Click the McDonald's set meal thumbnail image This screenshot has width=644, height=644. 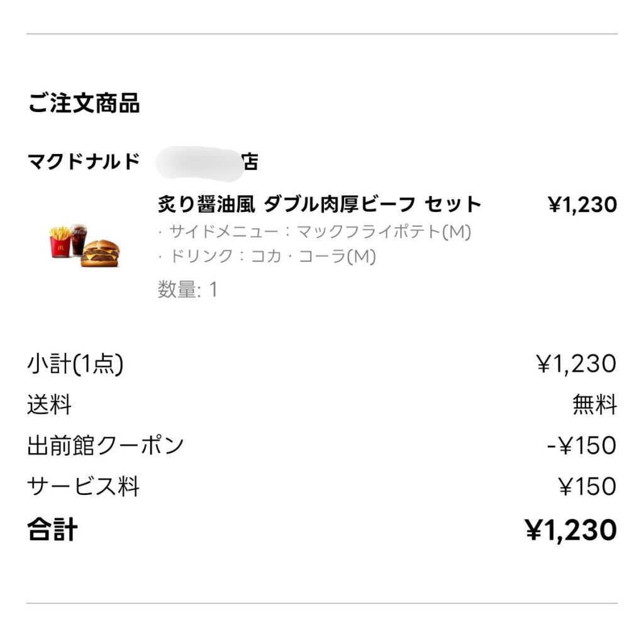click(84, 245)
